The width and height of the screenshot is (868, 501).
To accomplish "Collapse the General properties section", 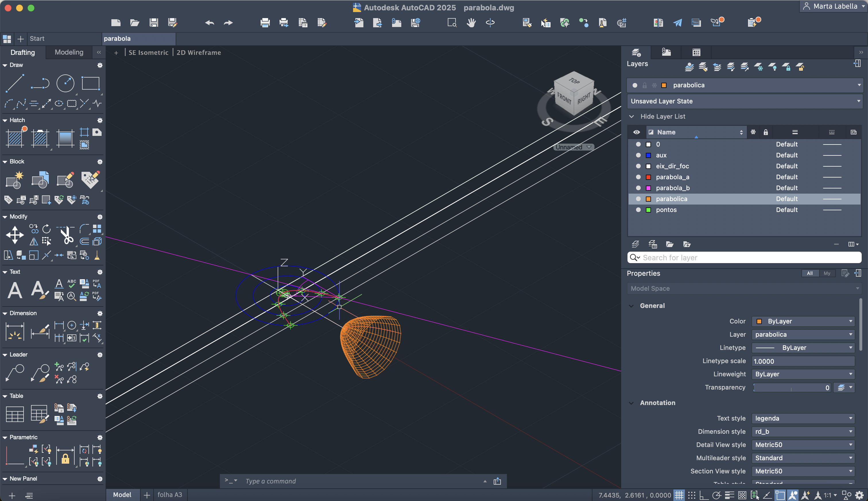I will point(631,306).
